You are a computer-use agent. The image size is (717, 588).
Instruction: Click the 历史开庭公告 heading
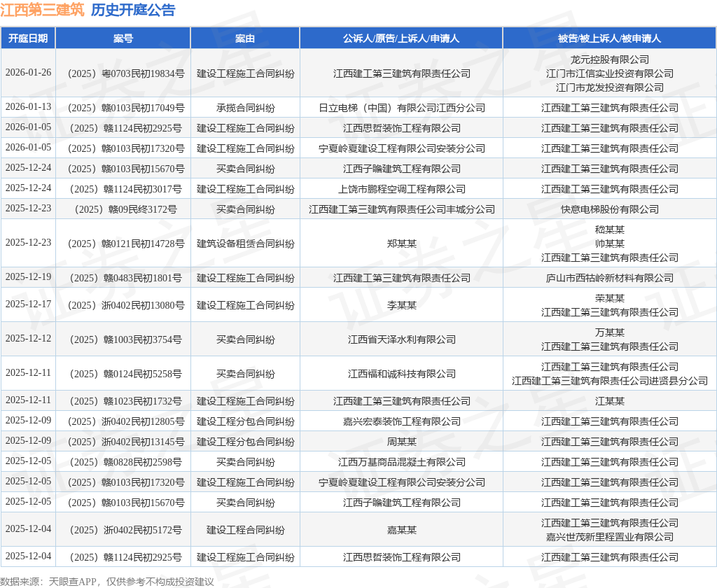132,10
